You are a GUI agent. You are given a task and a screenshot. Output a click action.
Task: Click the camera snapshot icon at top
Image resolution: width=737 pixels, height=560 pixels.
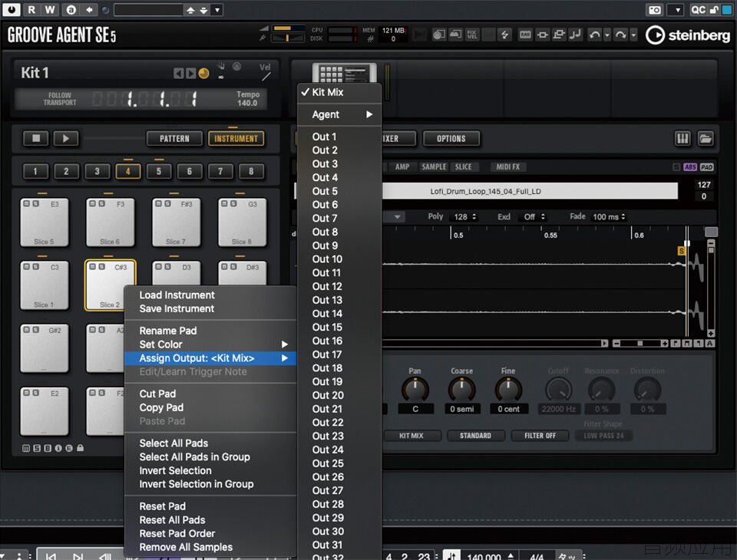coord(654,10)
